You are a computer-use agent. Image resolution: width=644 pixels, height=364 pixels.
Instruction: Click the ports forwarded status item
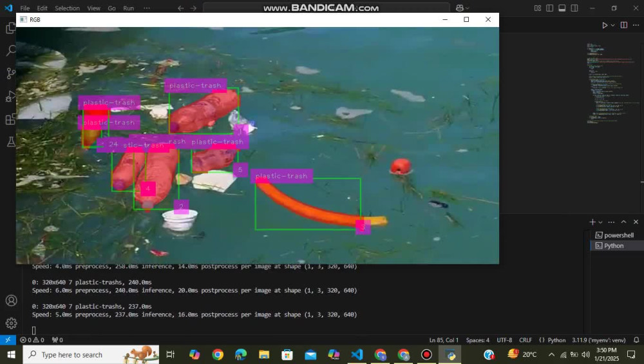(x=57, y=340)
